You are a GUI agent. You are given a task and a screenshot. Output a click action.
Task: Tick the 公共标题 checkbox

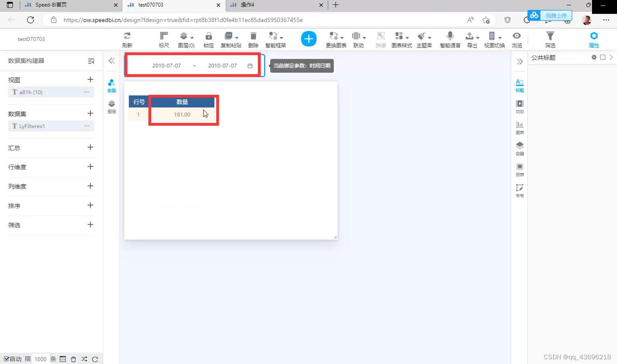tap(603, 57)
